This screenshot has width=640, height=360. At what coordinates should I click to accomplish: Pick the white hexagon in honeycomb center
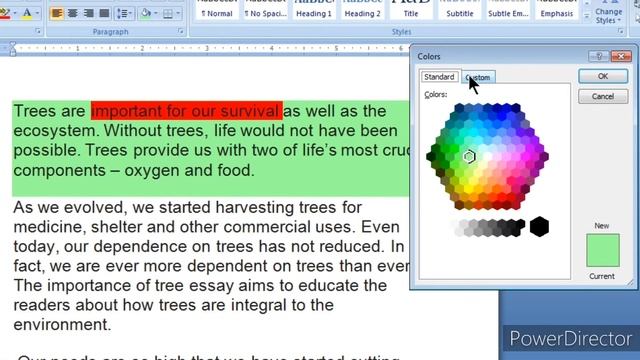(x=488, y=156)
